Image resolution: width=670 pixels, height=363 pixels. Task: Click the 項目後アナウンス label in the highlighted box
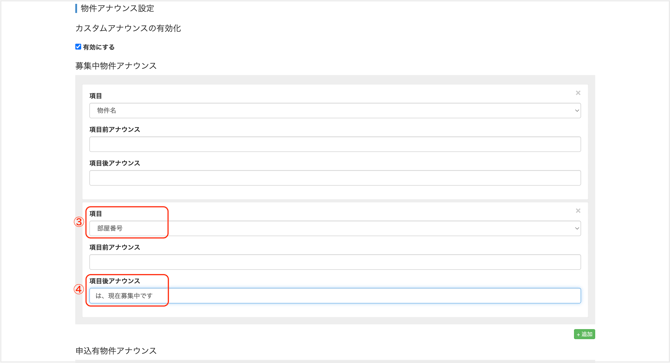click(115, 281)
